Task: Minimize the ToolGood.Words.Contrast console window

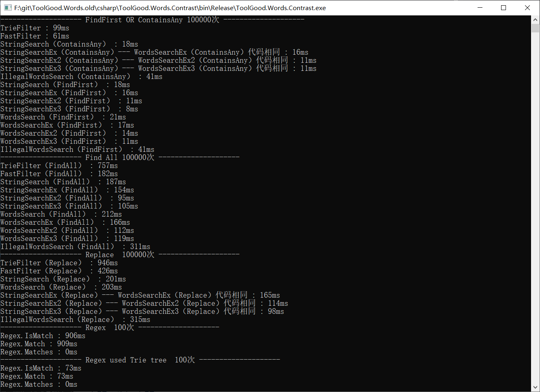Action: pyautogui.click(x=480, y=8)
